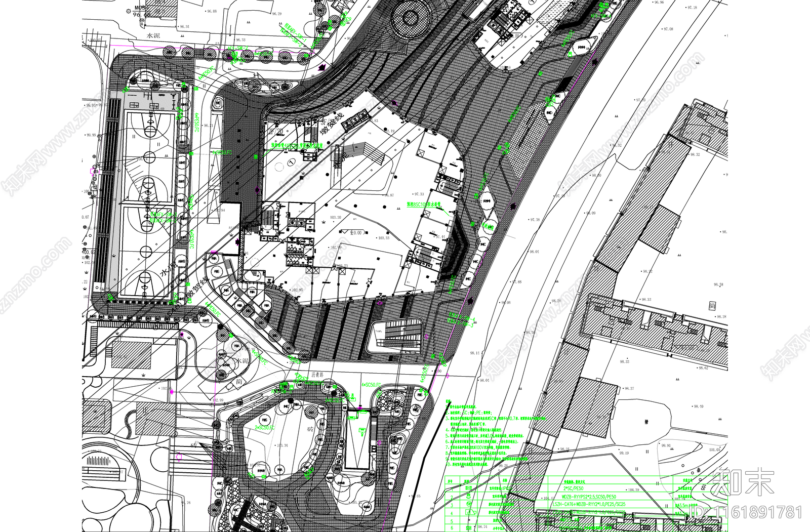Select the 2*SC/PE50 table cell
The height and width of the screenshot is (532, 810).
click(574, 488)
